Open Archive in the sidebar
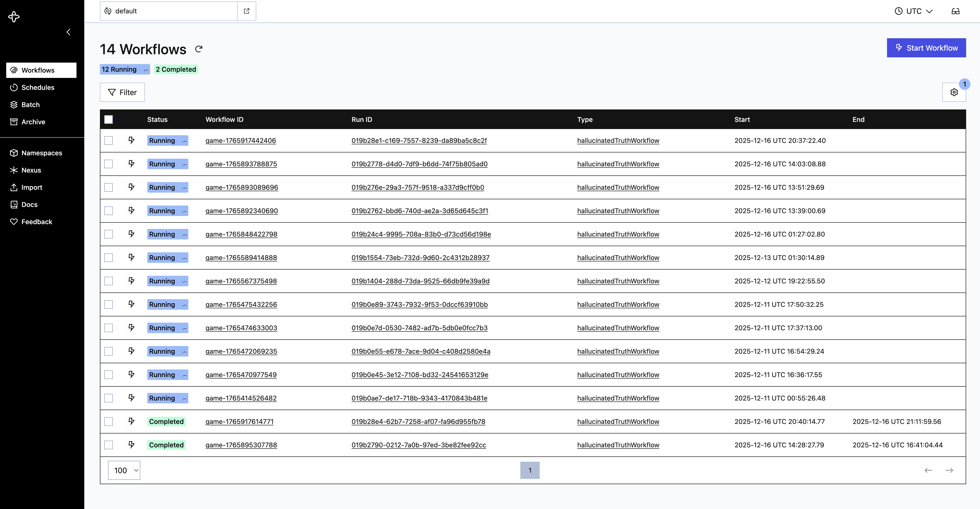The height and width of the screenshot is (509, 980). coord(41,122)
